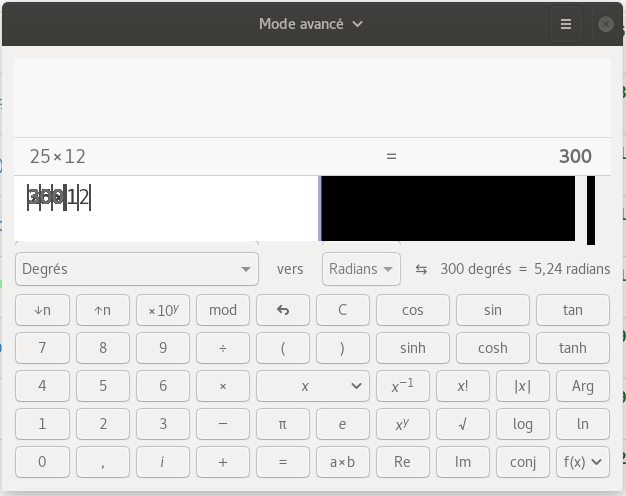This screenshot has height=496, width=626.
Task: Open the Mode avancé mode selector
Action: tap(311, 24)
